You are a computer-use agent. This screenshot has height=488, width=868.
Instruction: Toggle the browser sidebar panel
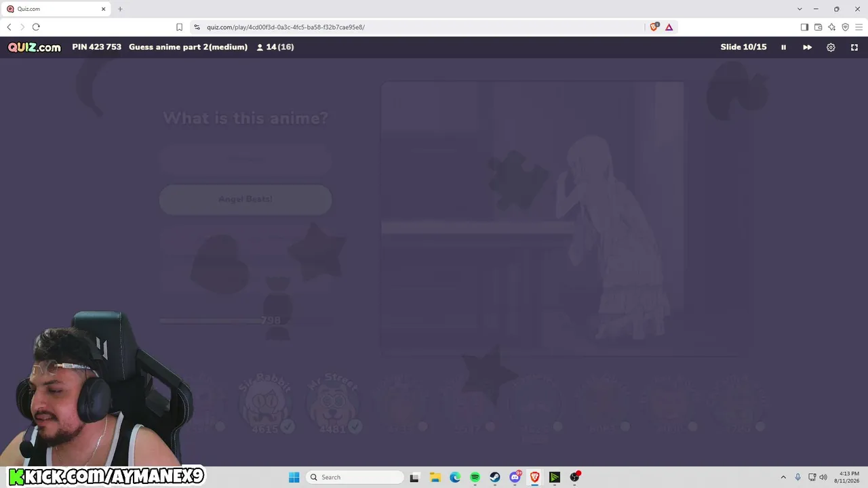[x=804, y=27]
